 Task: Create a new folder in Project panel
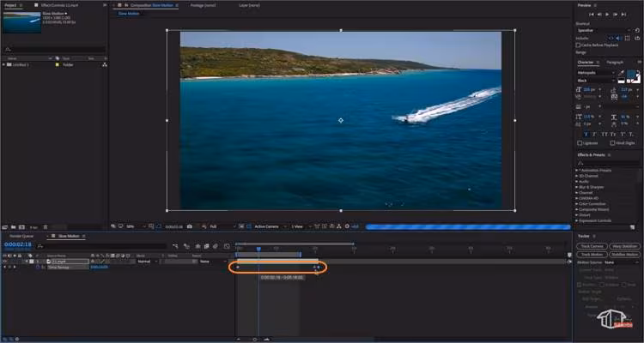coord(13,227)
